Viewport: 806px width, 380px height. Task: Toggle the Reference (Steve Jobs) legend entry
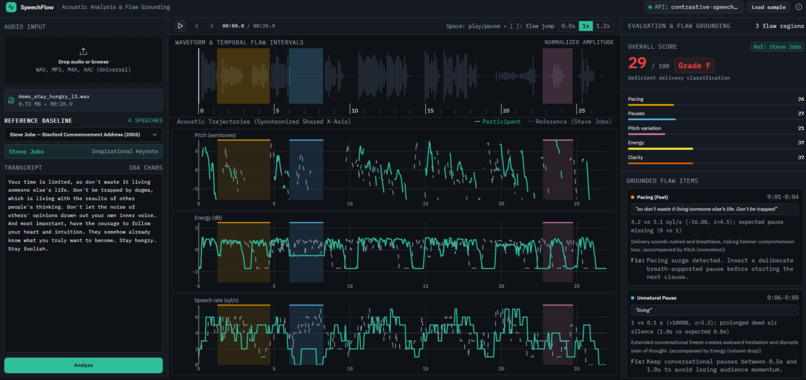pyautogui.click(x=570, y=122)
